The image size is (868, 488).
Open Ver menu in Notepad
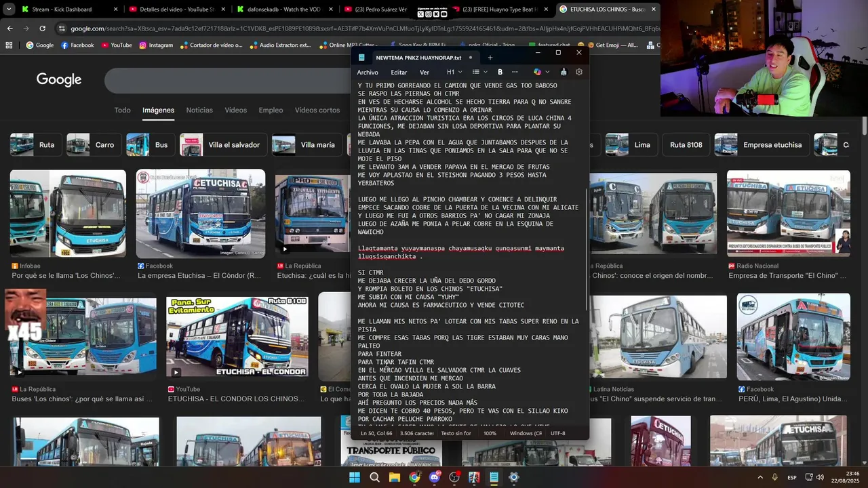click(x=425, y=72)
